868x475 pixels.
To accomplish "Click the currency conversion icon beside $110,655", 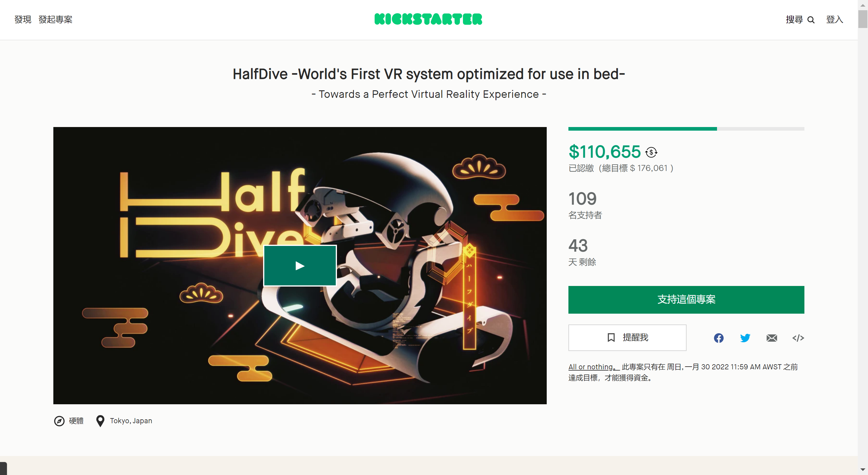I will click(651, 152).
